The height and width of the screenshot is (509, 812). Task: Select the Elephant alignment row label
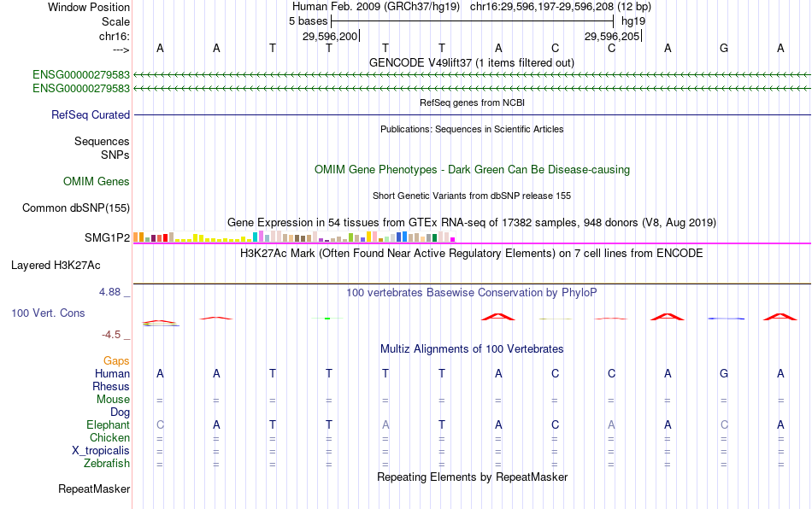pyautogui.click(x=108, y=424)
